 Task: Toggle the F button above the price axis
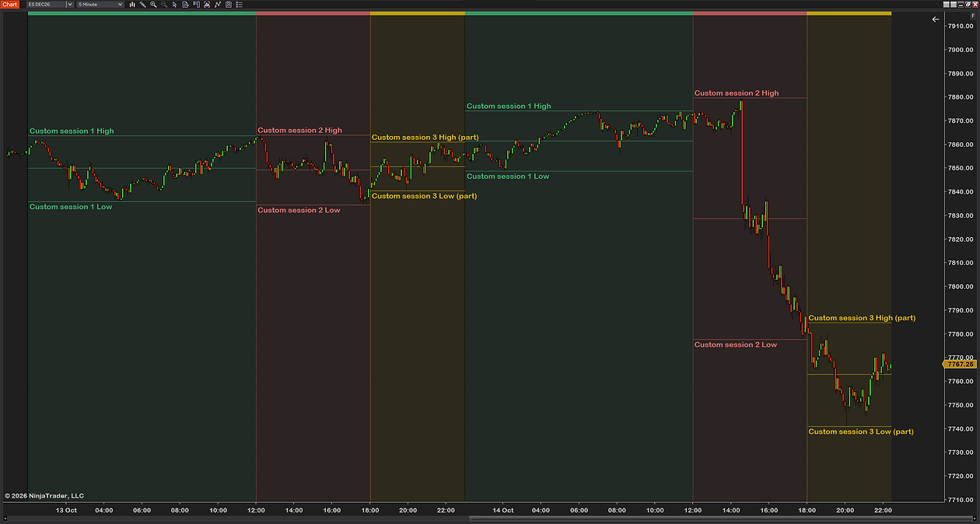click(x=973, y=16)
